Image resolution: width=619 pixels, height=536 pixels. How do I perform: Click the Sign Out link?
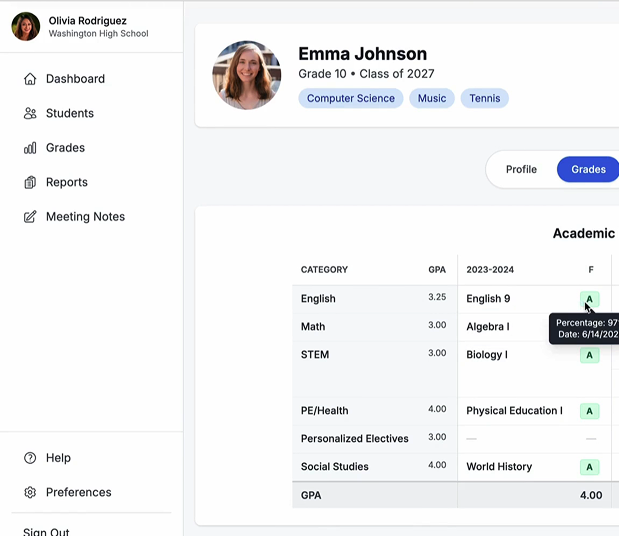coord(46,531)
